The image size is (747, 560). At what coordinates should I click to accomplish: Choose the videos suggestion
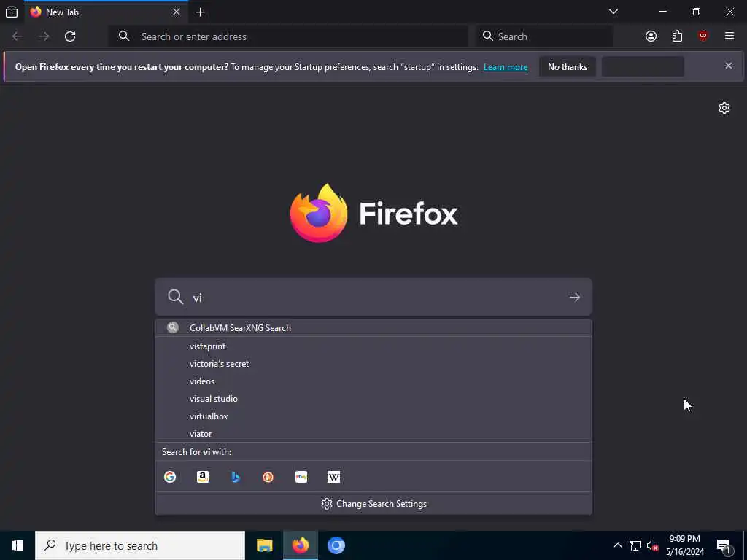pyautogui.click(x=373, y=381)
